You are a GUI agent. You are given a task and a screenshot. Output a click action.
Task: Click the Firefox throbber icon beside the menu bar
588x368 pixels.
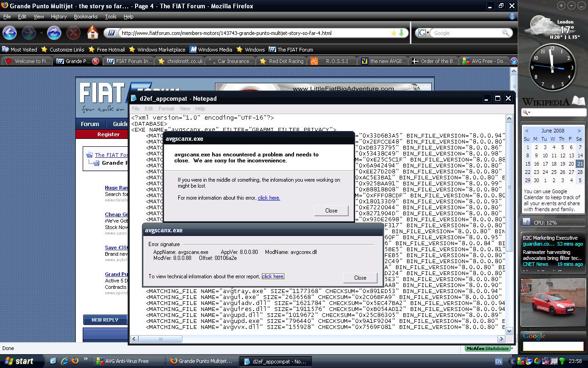coord(512,16)
